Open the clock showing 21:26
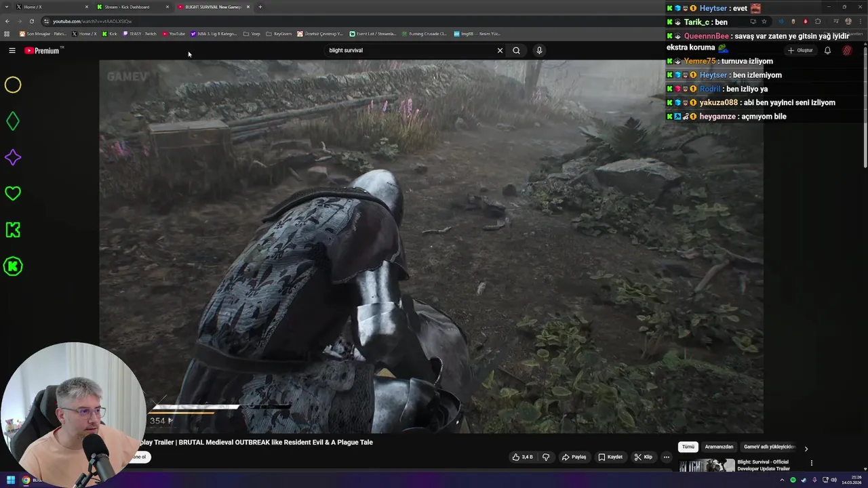Image resolution: width=868 pixels, height=488 pixels. tap(851, 480)
